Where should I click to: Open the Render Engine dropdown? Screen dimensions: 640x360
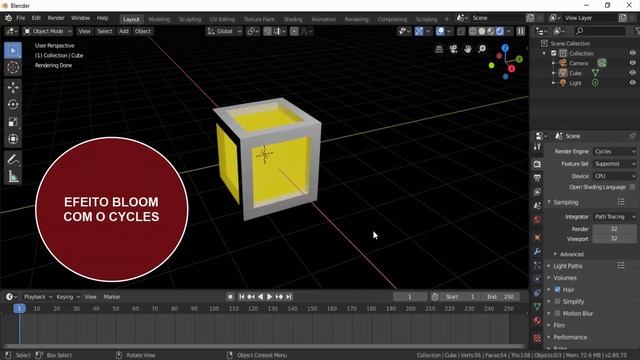click(615, 151)
